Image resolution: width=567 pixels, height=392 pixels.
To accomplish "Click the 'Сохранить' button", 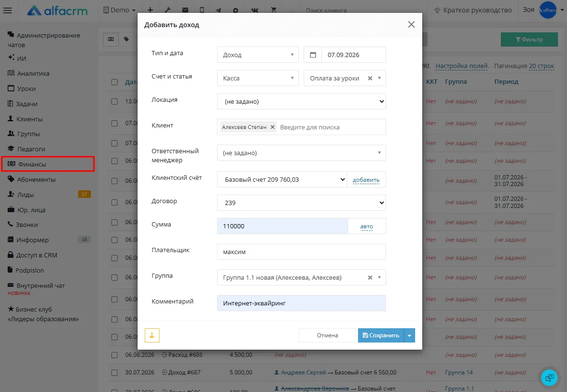I will click(x=381, y=335).
